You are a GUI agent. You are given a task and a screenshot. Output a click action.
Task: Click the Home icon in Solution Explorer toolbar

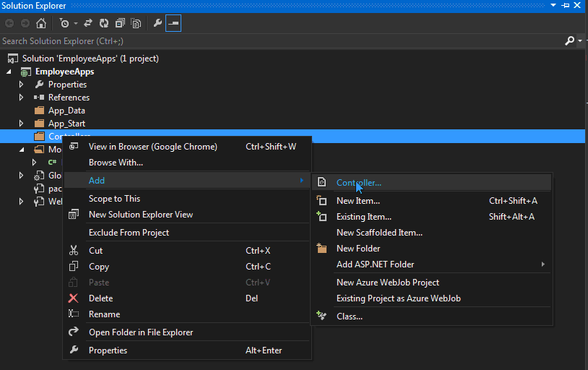click(41, 23)
